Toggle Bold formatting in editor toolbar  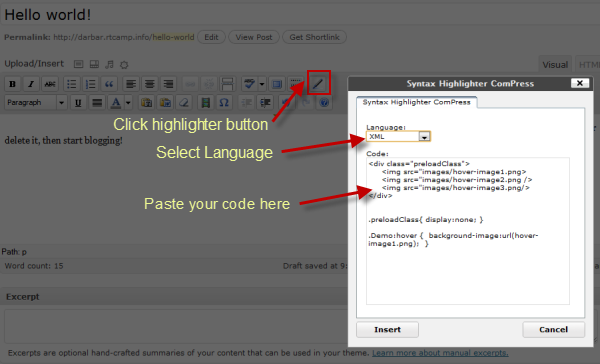coord(12,84)
